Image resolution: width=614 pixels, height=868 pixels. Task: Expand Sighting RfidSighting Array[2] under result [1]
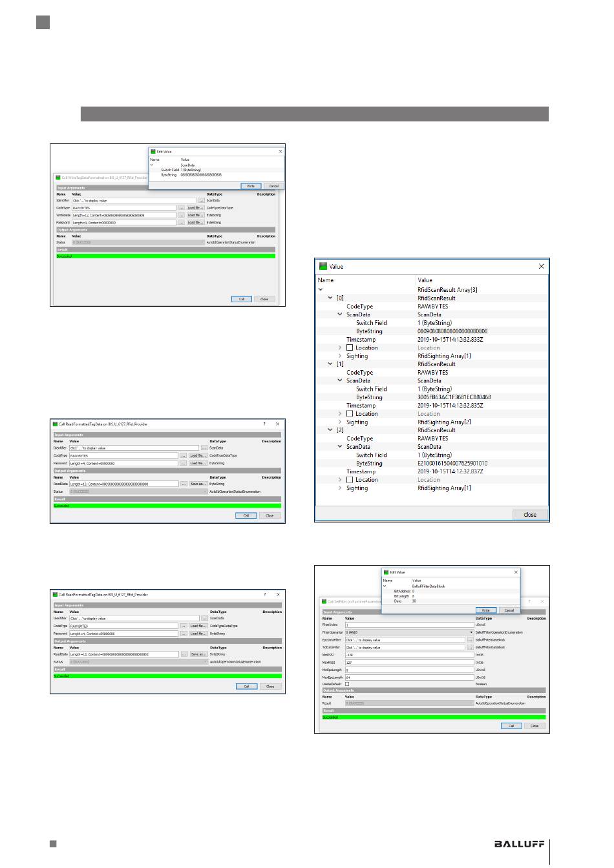coord(340,422)
